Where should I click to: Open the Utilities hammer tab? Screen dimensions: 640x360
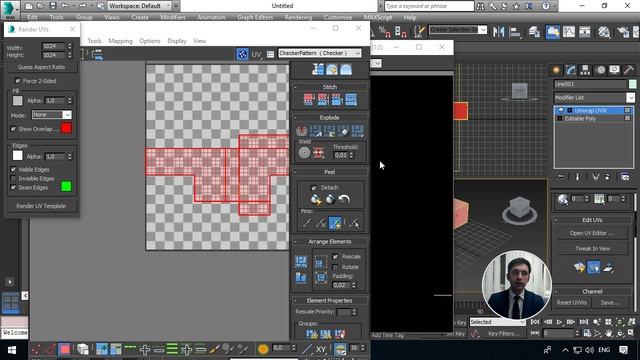click(x=629, y=70)
